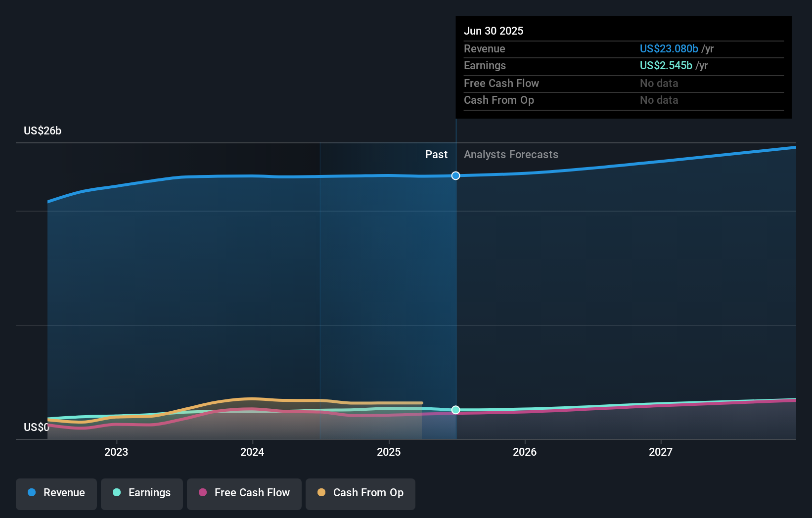Click the 2026 x-axis label

point(525,452)
